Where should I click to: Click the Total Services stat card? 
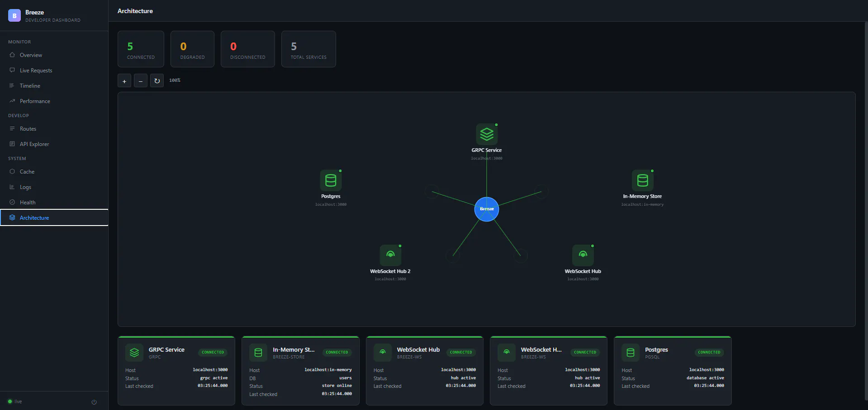(308, 49)
